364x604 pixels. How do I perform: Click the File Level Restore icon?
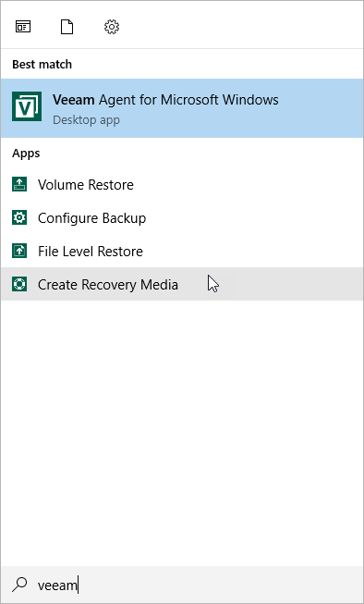[x=19, y=251]
